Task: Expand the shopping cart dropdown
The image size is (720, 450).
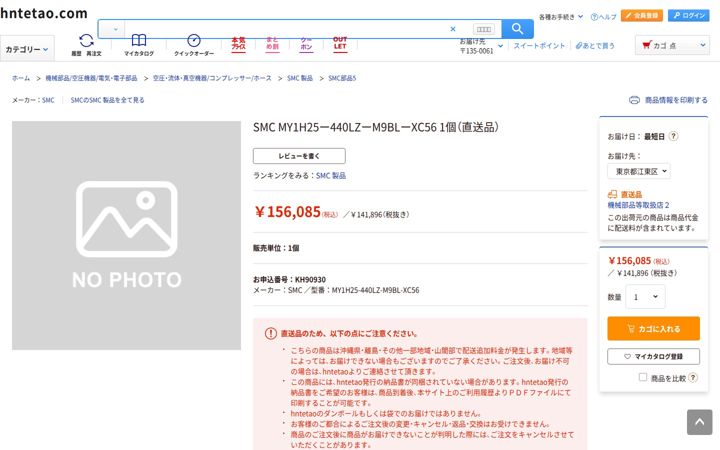Action: click(673, 45)
